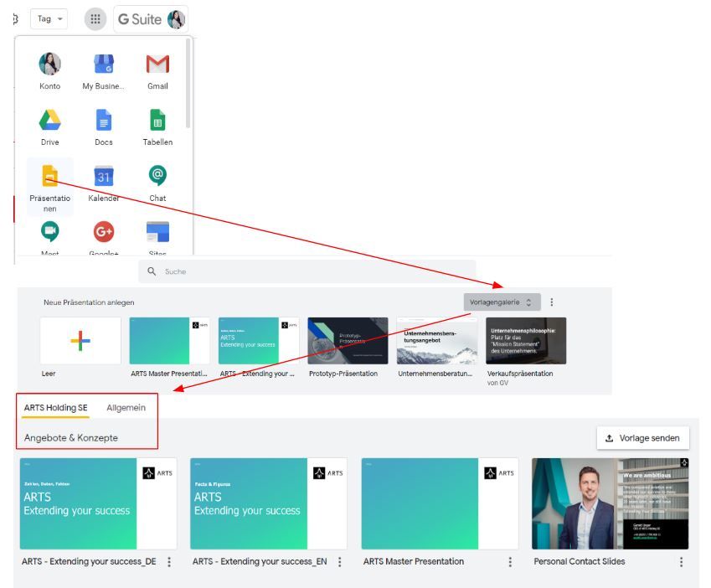Select ARTS Extending your template in recent row
Image resolution: width=711 pixels, height=588 pixels.
click(x=259, y=340)
